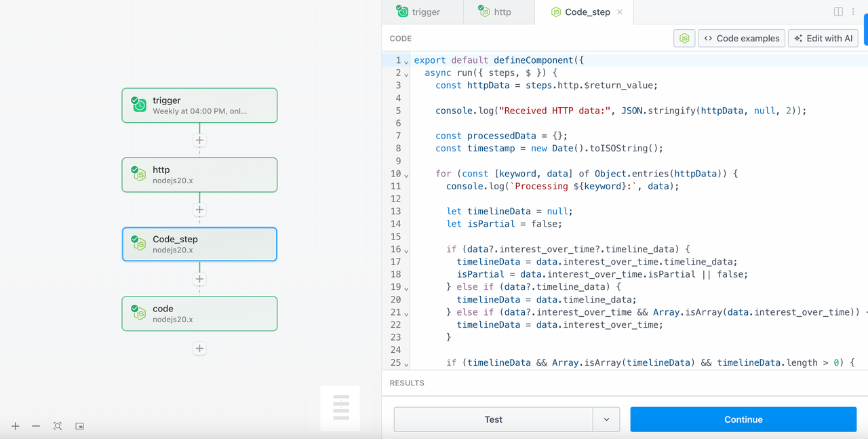Screen dimensions: 868x439
Task: Click the clock icon in the trigger tab
Action: coord(402,12)
